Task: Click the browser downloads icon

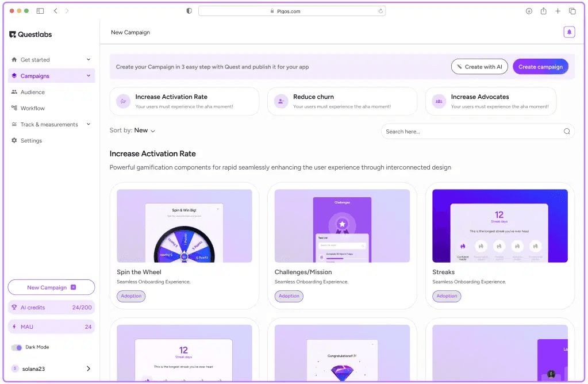Action: click(x=529, y=11)
